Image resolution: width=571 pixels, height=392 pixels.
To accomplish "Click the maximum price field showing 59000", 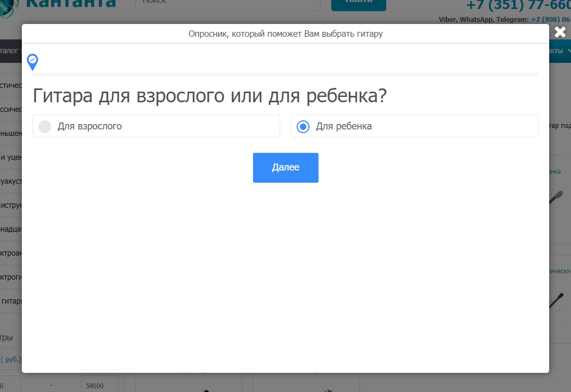I will (102, 386).
